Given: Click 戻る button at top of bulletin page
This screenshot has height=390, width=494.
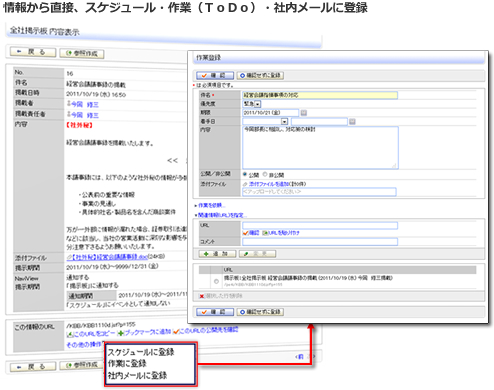Looking at the screenshot, I should [33, 52].
